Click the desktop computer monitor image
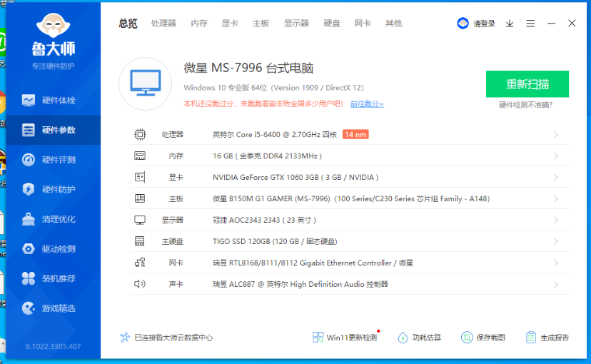Image resolution: width=591 pixels, height=364 pixels. click(145, 84)
